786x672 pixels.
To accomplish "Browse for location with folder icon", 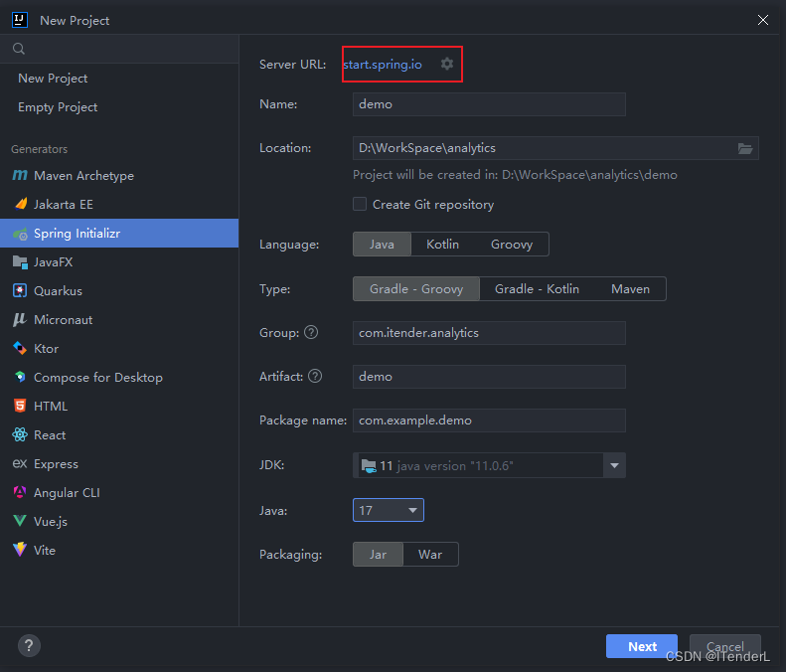I will pyautogui.click(x=745, y=148).
